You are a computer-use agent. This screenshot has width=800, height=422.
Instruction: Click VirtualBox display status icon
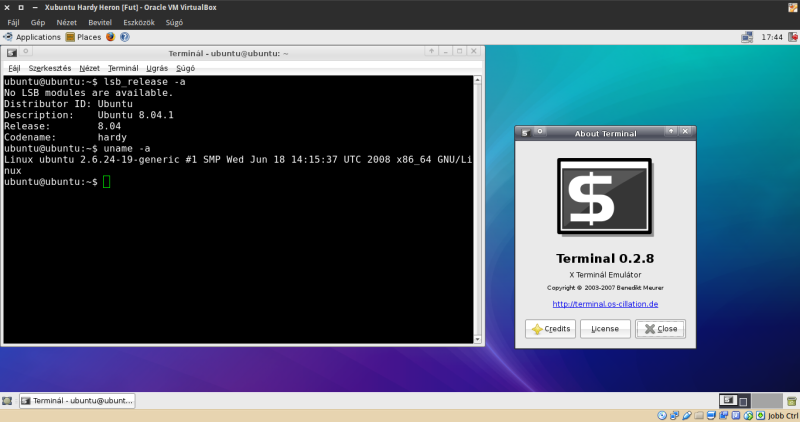click(x=711, y=415)
